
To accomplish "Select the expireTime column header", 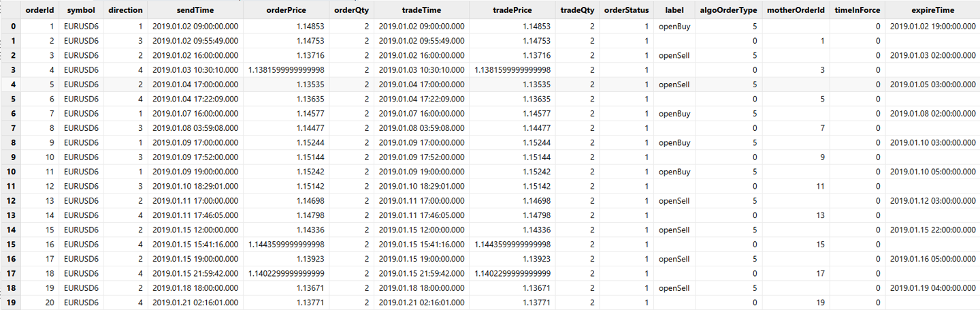I will 932,10.
